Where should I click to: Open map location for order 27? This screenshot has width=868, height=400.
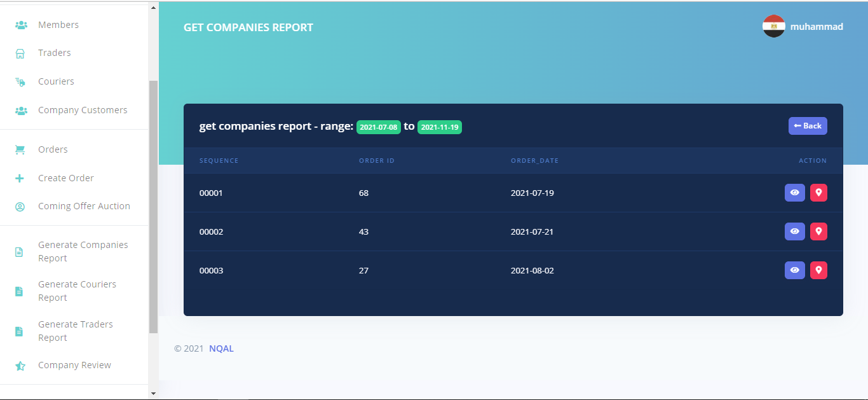point(818,270)
